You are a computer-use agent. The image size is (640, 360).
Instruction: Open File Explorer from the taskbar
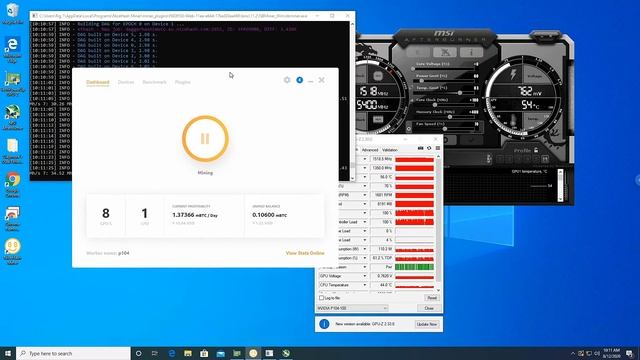pyautogui.click(x=188, y=353)
